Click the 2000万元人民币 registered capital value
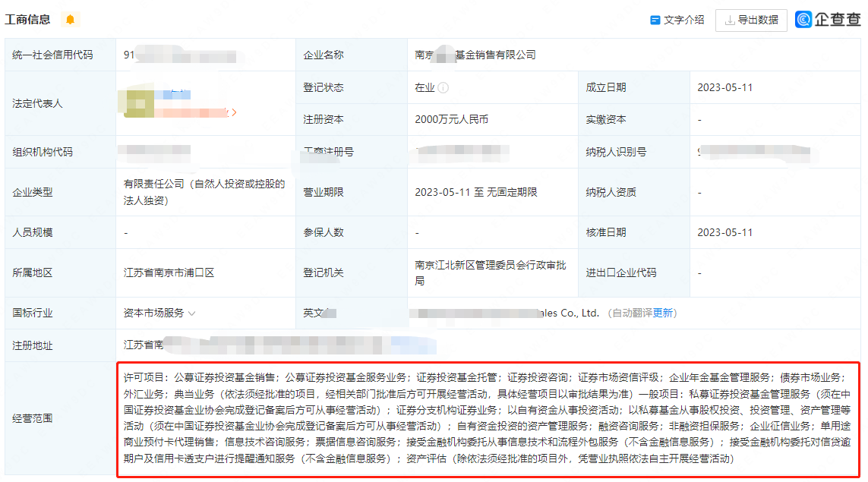This screenshot has height=482, width=868. (451, 119)
